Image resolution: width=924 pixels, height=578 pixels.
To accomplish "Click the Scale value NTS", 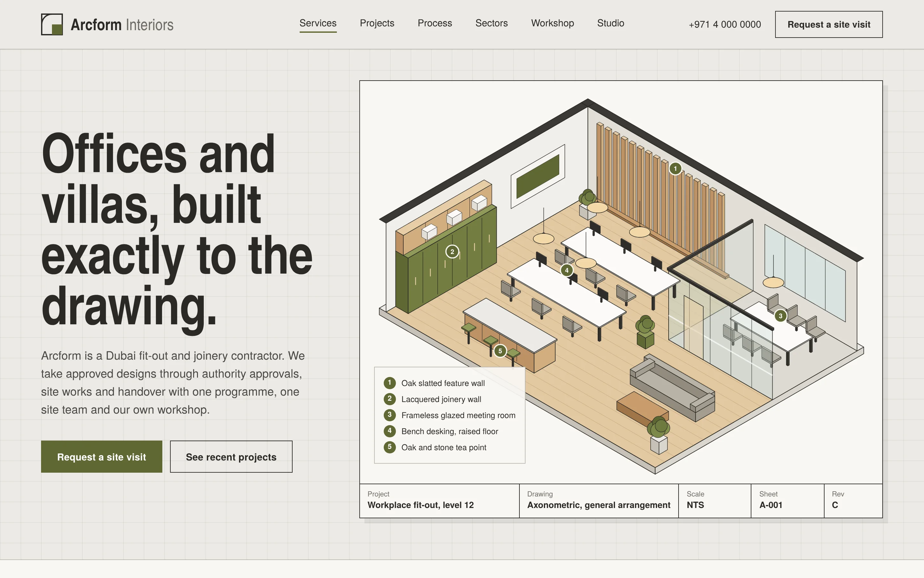I will (x=695, y=505).
